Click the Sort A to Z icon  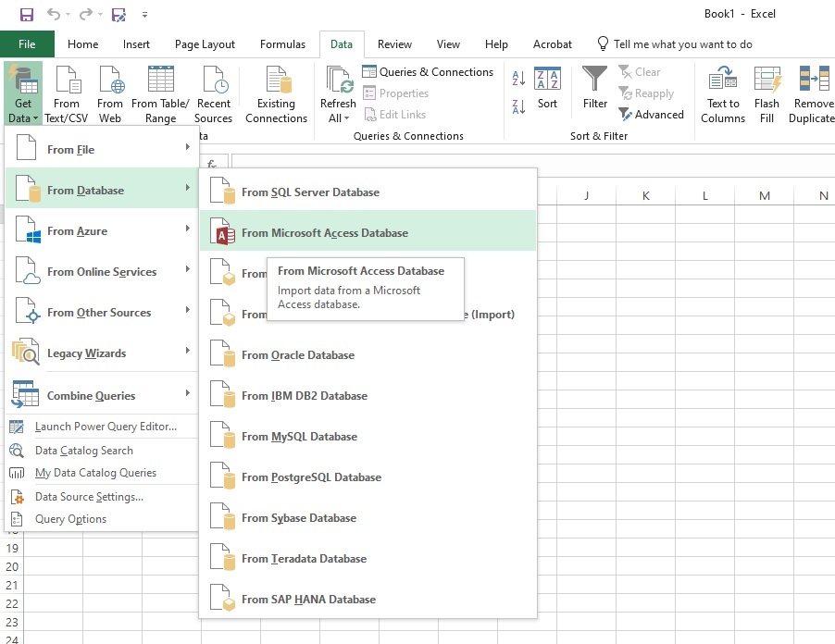(x=518, y=78)
